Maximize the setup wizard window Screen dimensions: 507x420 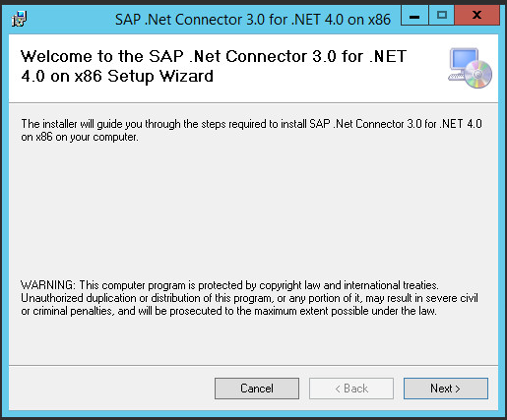tap(442, 16)
